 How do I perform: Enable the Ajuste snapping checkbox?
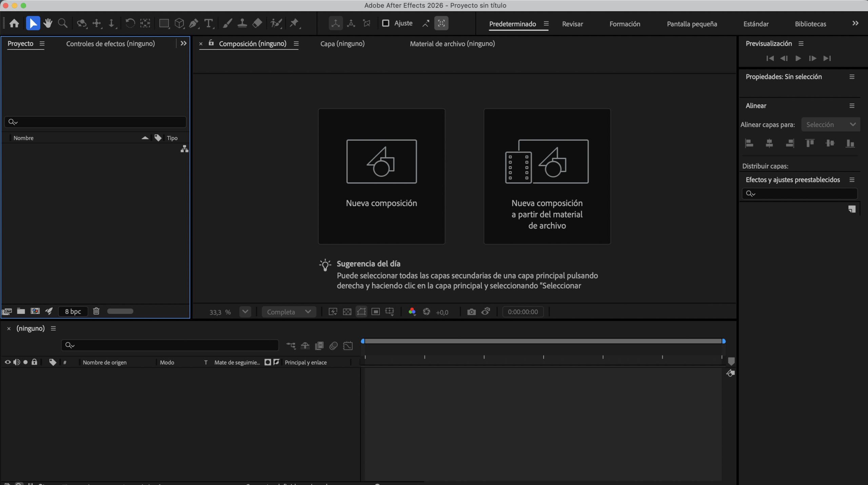tap(386, 23)
